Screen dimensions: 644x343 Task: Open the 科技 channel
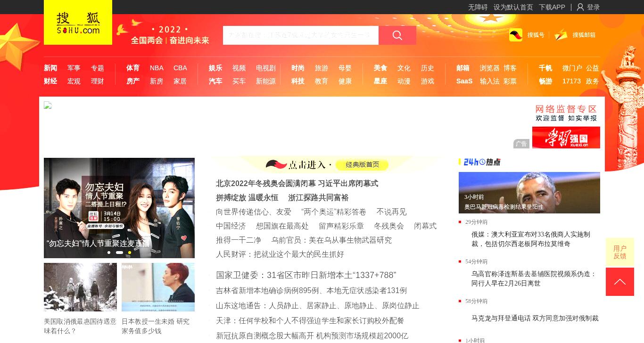(298, 81)
